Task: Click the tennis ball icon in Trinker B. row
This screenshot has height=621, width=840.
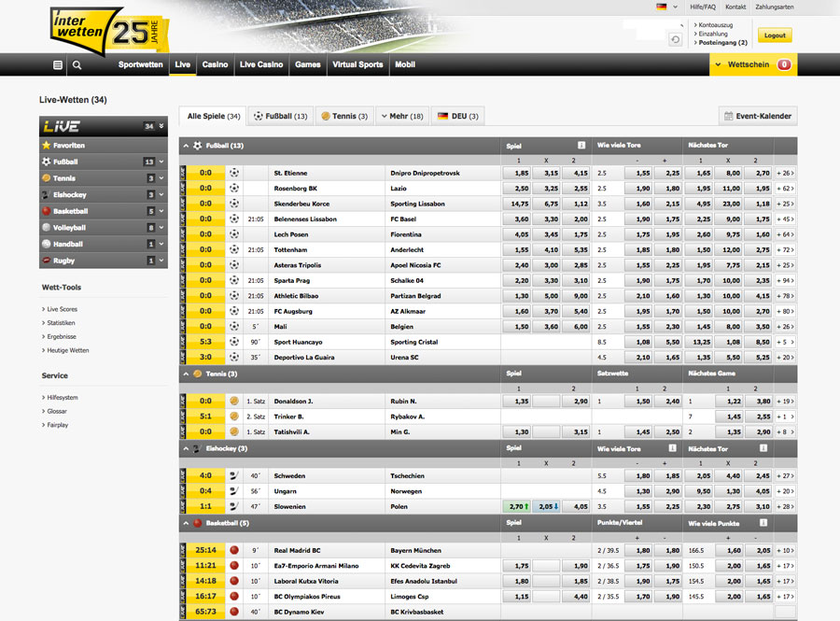Action: (234, 416)
